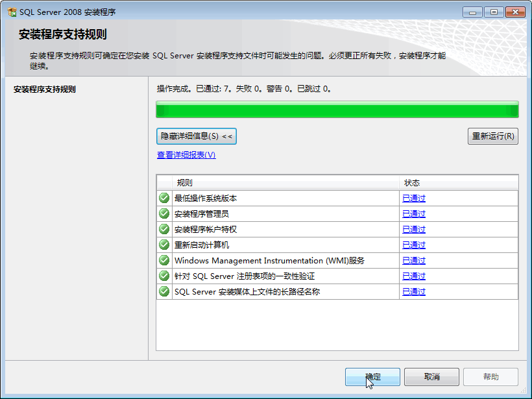
Task: Open 已通过 link for 长路径名称 rule
Action: point(413,292)
